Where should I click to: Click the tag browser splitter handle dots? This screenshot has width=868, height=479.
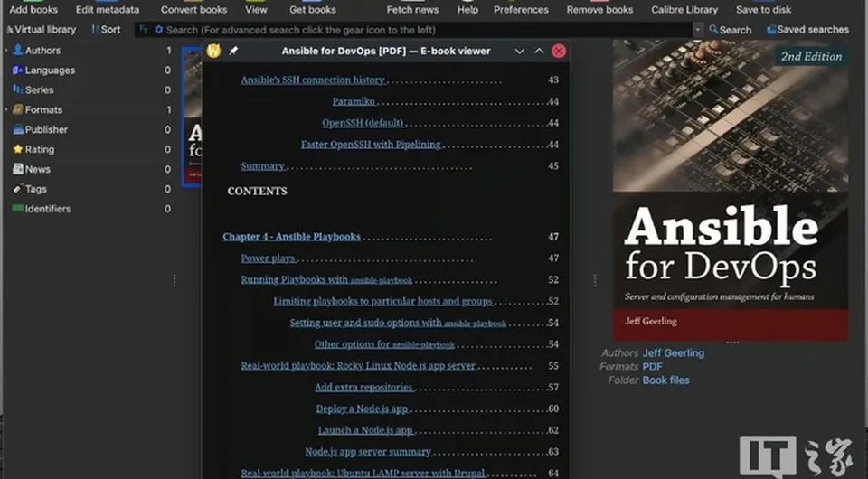[175, 280]
